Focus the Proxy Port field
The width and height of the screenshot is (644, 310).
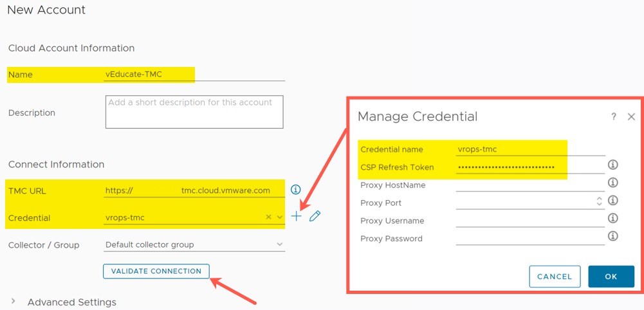click(x=530, y=203)
